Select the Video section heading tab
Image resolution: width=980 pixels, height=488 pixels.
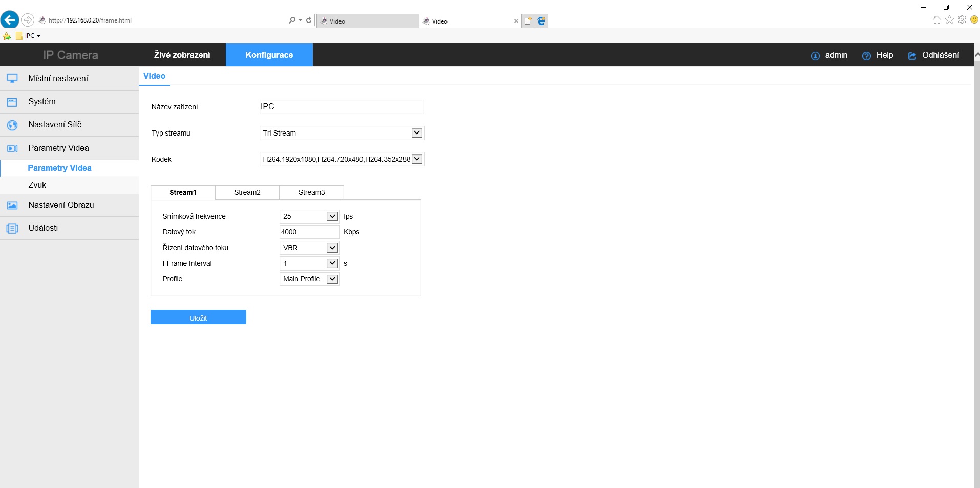pos(154,76)
